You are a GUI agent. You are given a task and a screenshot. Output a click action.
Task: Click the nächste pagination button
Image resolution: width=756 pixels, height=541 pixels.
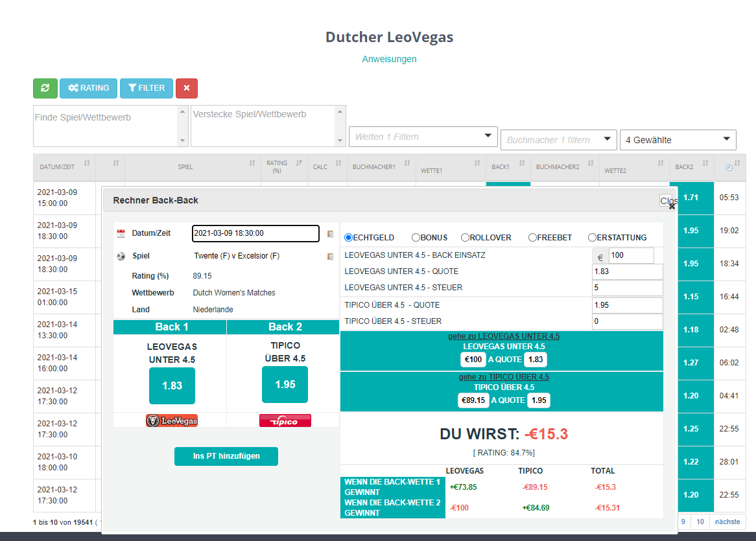727,522
